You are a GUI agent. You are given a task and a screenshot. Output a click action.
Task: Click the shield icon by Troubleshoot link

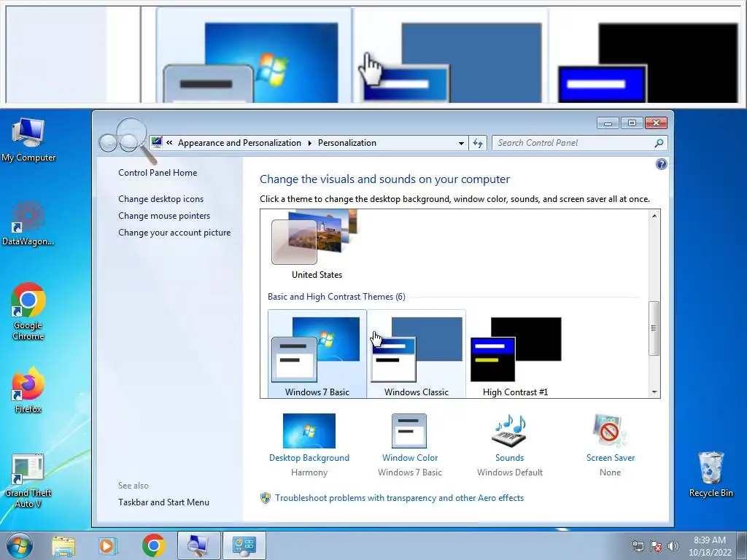click(x=266, y=498)
